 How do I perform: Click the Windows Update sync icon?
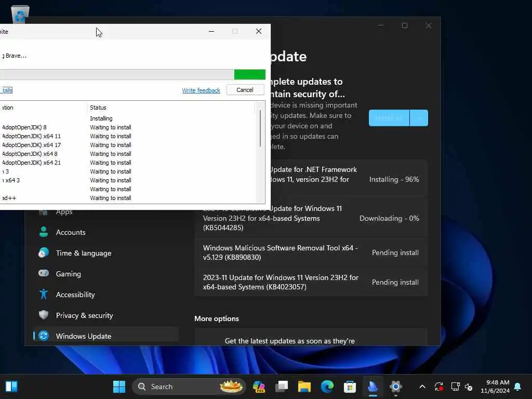click(x=44, y=336)
